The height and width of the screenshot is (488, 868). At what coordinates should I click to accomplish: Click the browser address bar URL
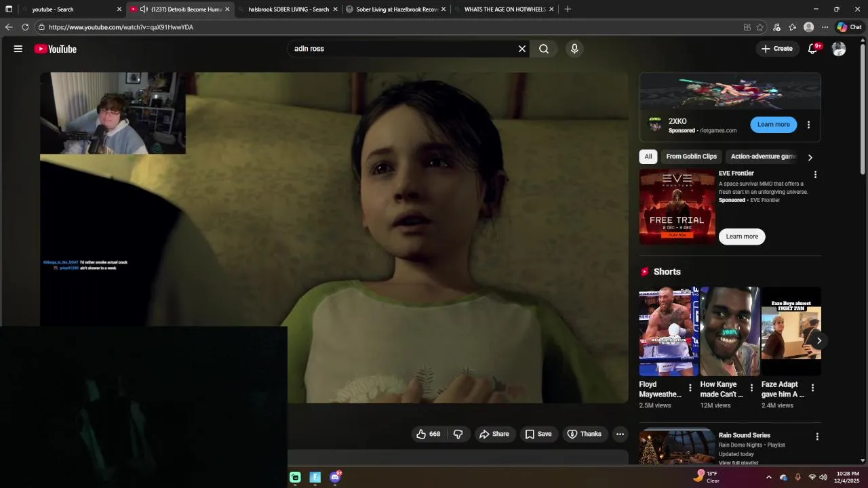[x=121, y=27]
